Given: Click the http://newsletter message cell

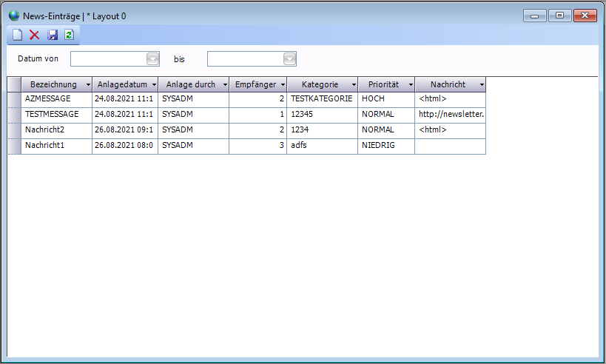Looking at the screenshot, I should click(450, 115).
